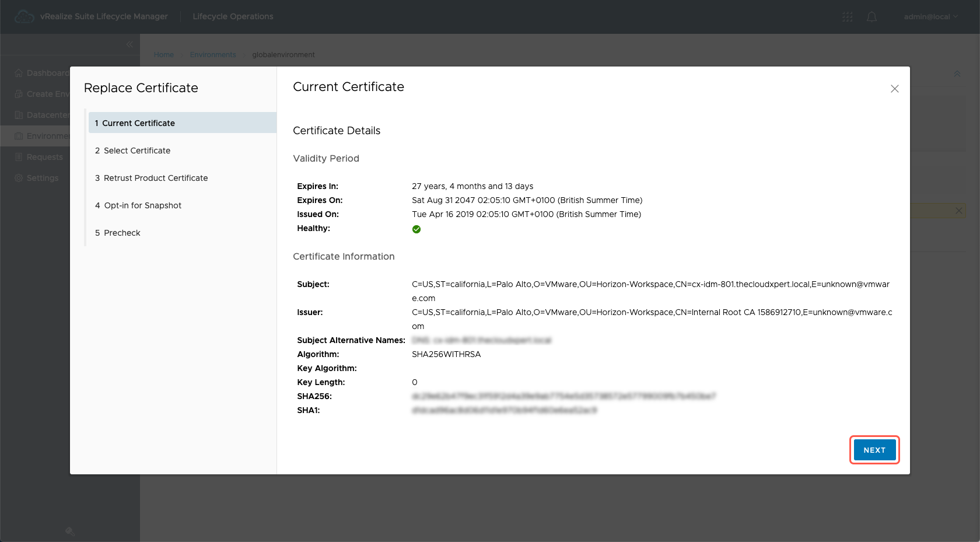Image resolution: width=980 pixels, height=542 pixels.
Task: Select Opt-in for Snapshot step
Action: [142, 205]
